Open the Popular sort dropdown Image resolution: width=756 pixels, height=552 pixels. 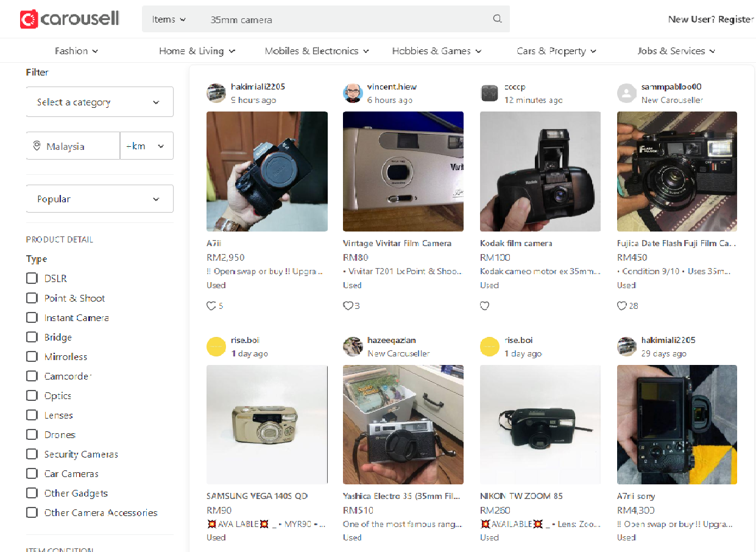100,199
